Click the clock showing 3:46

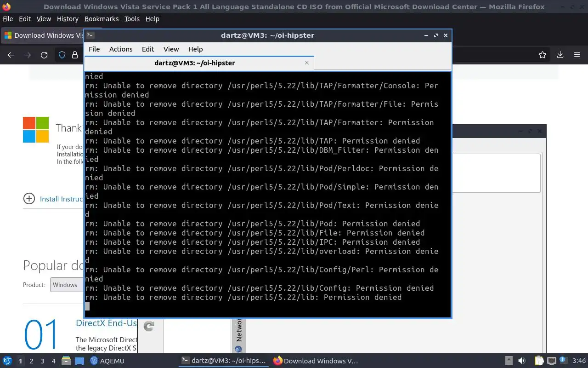click(579, 361)
